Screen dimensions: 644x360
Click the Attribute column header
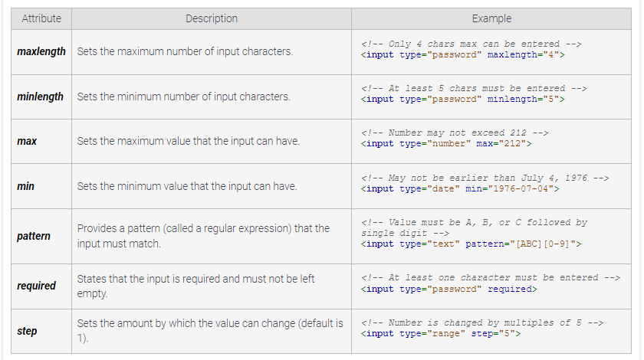(41, 18)
